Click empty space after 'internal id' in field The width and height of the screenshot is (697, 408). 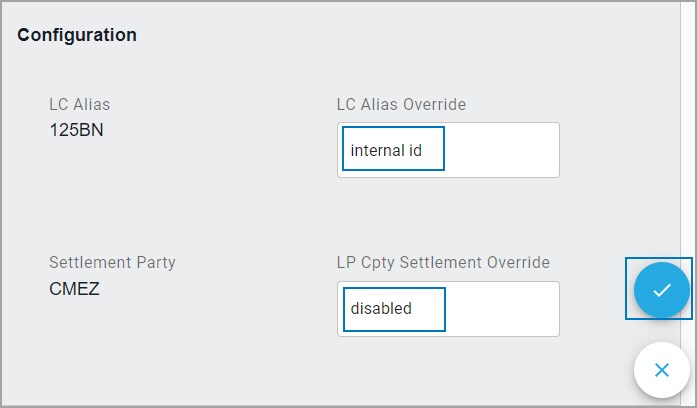tap(500, 150)
